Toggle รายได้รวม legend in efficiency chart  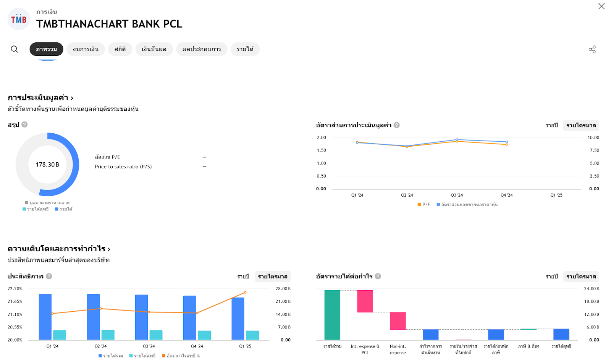click(111, 356)
